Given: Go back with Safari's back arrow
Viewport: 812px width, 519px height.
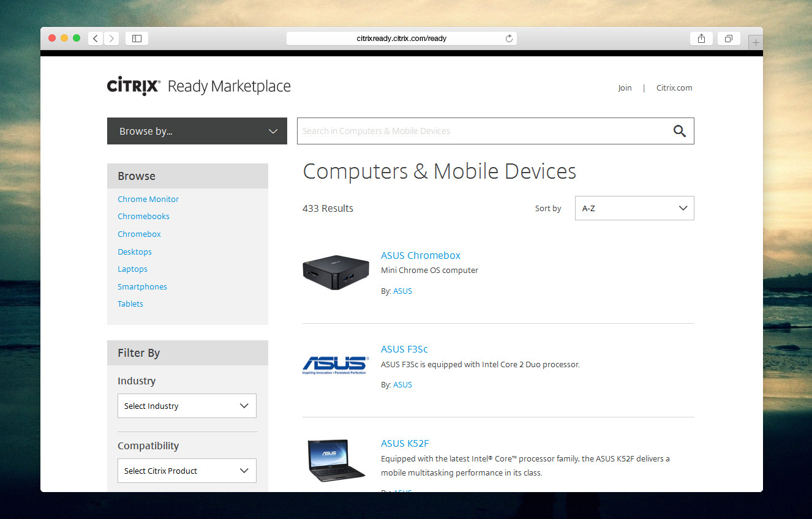Looking at the screenshot, I should click(x=96, y=39).
